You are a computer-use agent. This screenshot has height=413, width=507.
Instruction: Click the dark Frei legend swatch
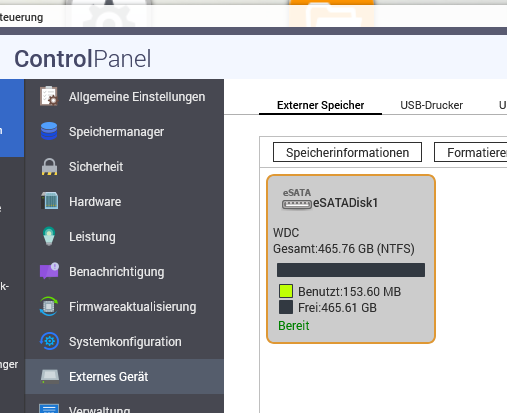pos(286,307)
